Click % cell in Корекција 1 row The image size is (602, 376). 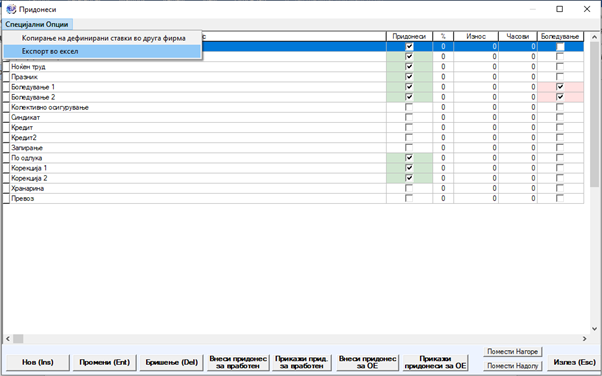coord(443,168)
